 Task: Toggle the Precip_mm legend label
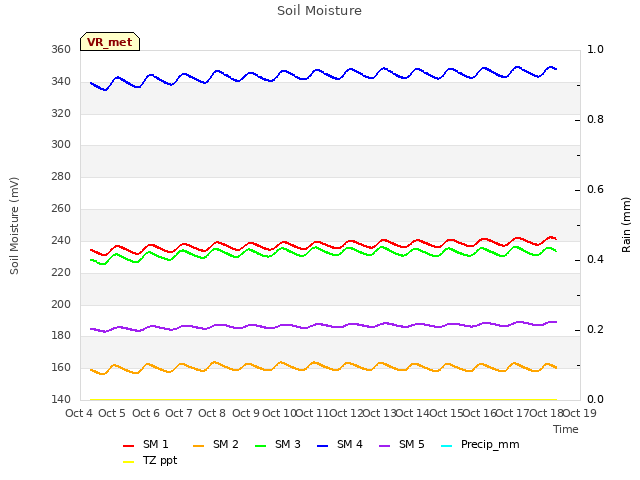(490, 444)
